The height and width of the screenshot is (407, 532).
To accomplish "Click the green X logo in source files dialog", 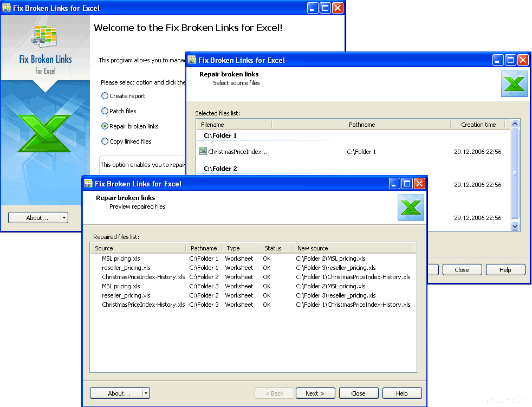I will pyautogui.click(x=514, y=84).
